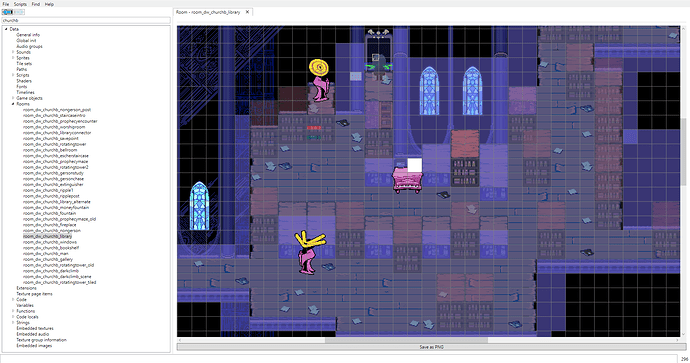The image size is (690, 363).
Task: Open General info in the tree
Action: tap(28, 35)
